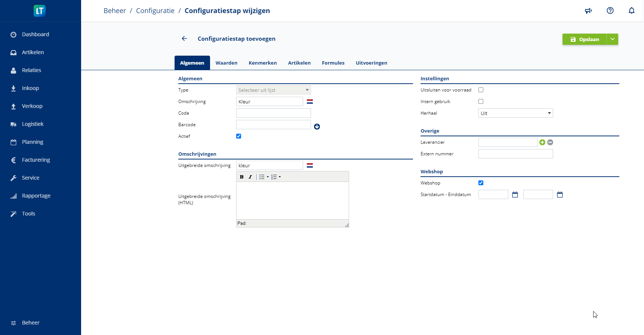Uncheck the Webshop checkbox
644x335 pixels.
(x=481, y=183)
